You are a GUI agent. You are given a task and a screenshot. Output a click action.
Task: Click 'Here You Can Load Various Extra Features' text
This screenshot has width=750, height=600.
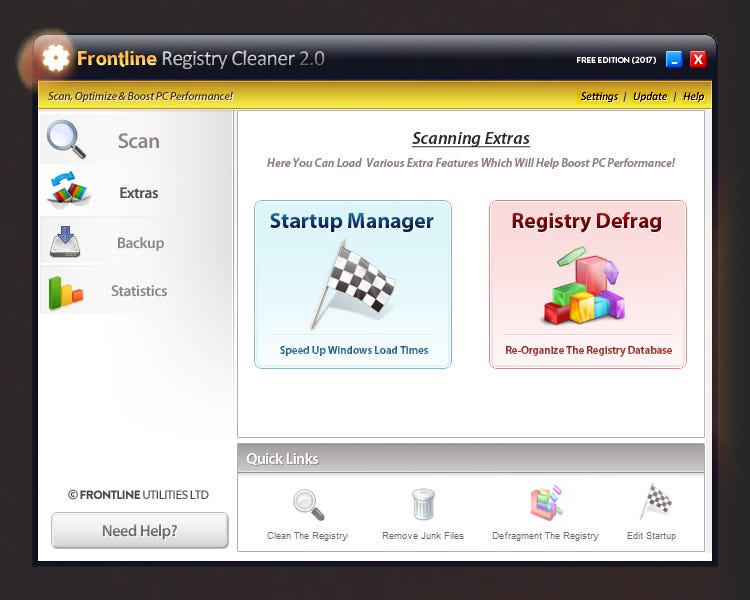tap(471, 163)
